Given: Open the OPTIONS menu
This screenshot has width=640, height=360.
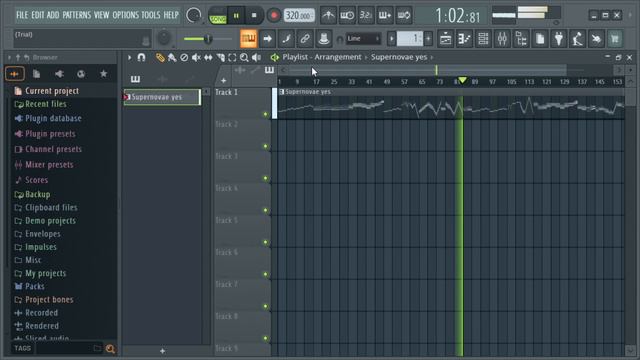Looking at the screenshot, I should pos(126,15).
